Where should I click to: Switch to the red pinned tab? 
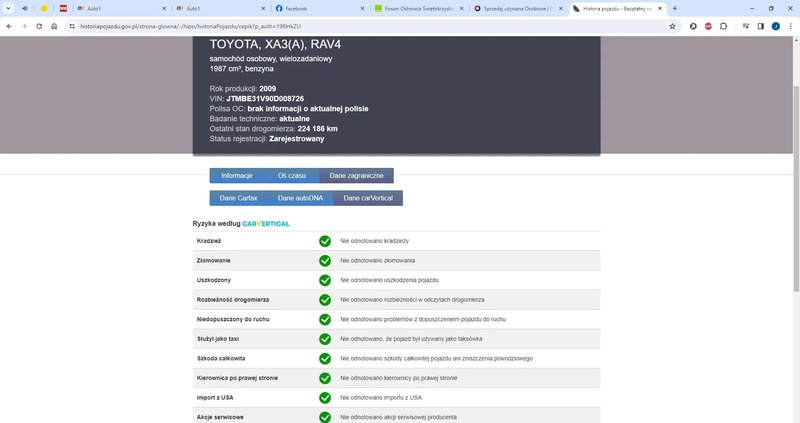pos(63,8)
